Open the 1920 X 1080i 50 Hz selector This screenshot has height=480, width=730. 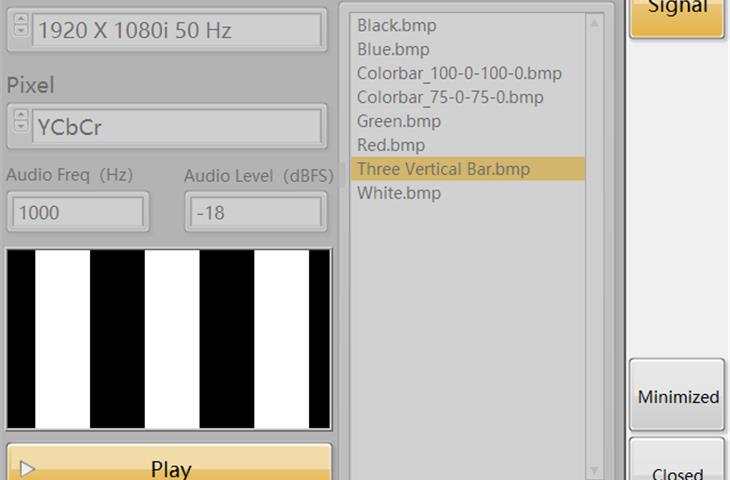[177, 30]
